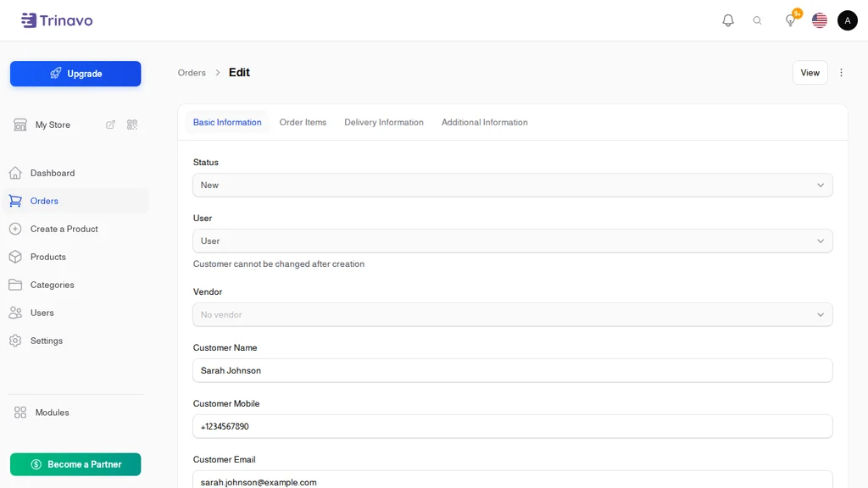
Task: Click the dollar icon on Become a Partner
Action: (36, 464)
